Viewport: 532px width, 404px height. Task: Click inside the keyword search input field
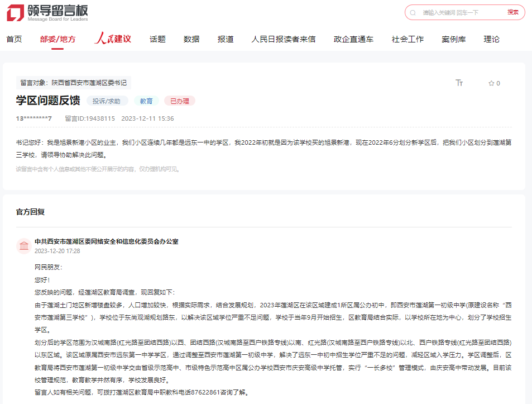(458, 12)
